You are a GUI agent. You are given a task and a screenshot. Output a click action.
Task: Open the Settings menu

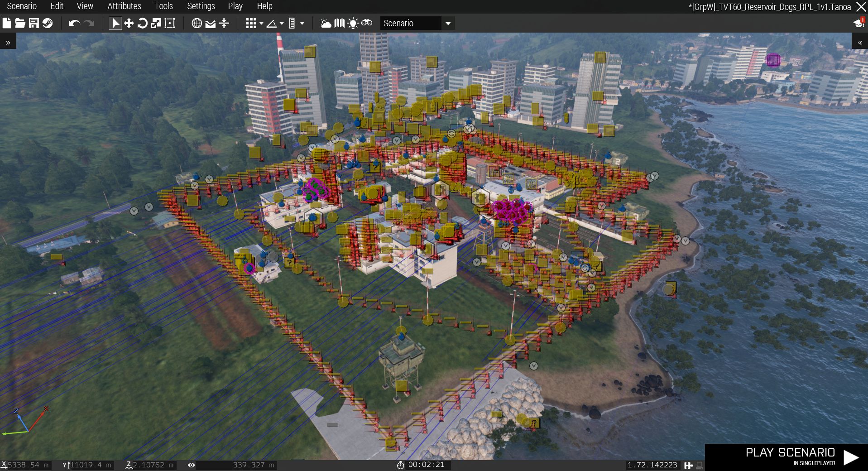coord(201,6)
